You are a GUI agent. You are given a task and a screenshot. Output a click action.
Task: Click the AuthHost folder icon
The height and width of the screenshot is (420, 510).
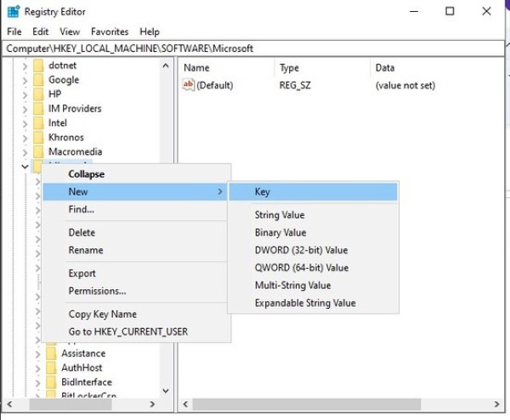tap(51, 368)
